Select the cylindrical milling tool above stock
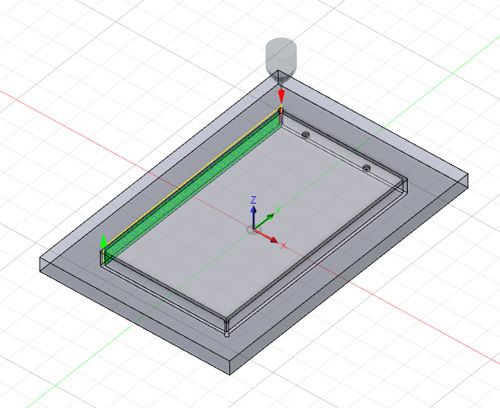Screen dimensions: 500x408 coord(281,60)
